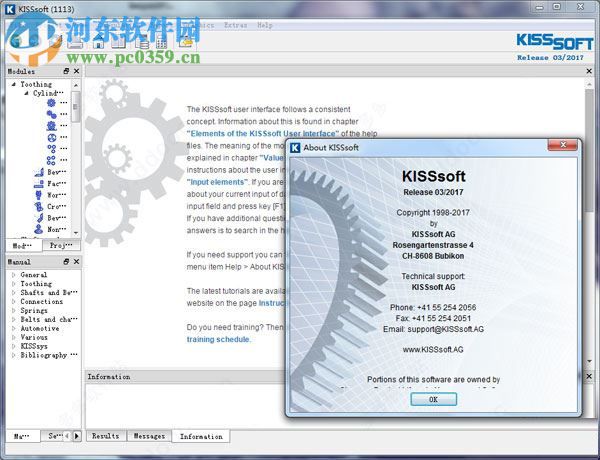
Task: Click the Modules tree scroll-up arrow
Action: tap(76, 85)
